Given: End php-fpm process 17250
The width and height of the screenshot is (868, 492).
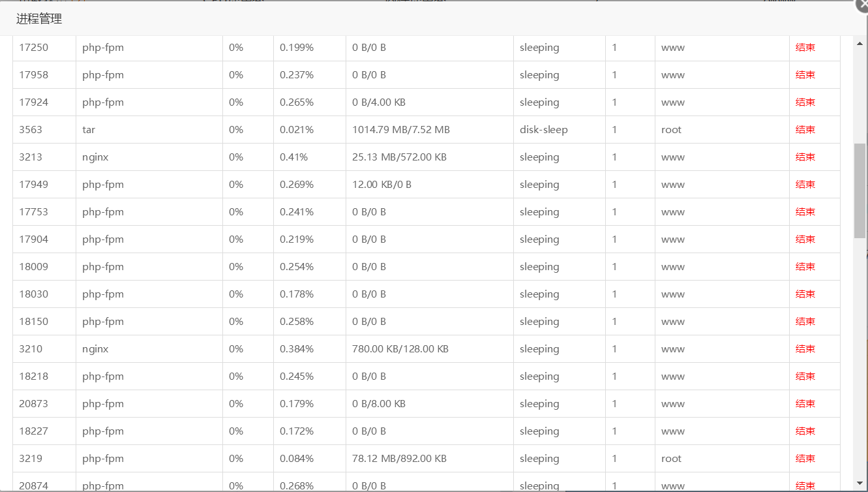Looking at the screenshot, I should [x=805, y=48].
